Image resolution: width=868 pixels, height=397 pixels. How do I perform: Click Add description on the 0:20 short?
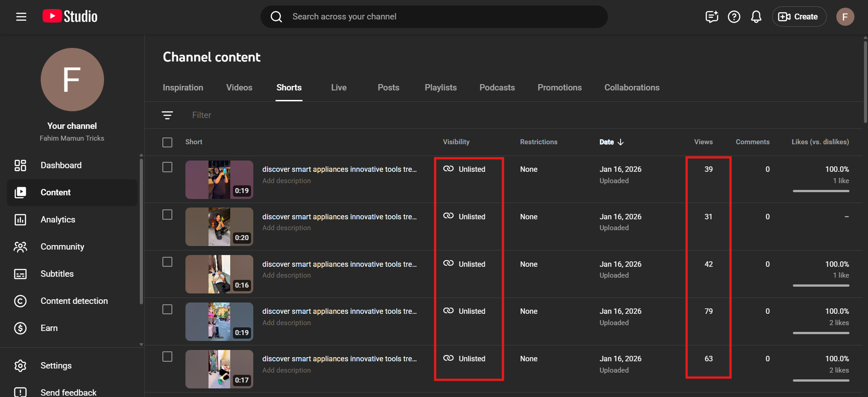click(286, 228)
